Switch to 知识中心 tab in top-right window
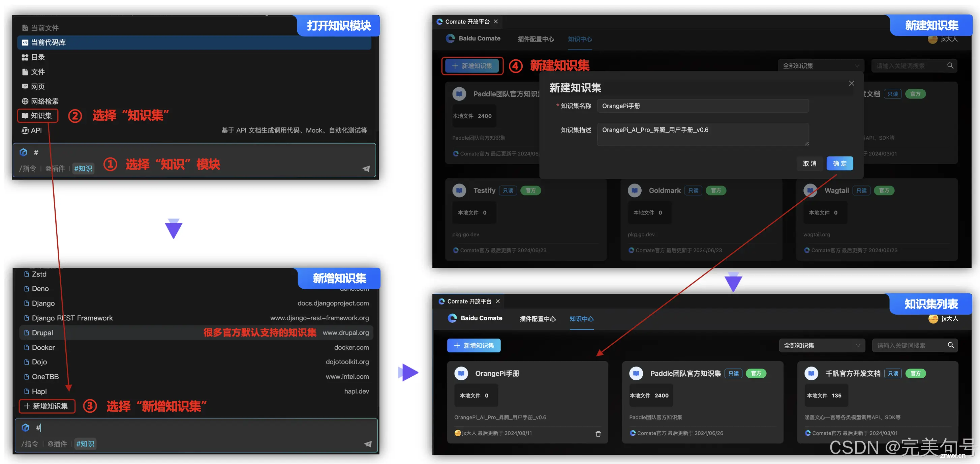The height and width of the screenshot is (464, 980). [580, 39]
